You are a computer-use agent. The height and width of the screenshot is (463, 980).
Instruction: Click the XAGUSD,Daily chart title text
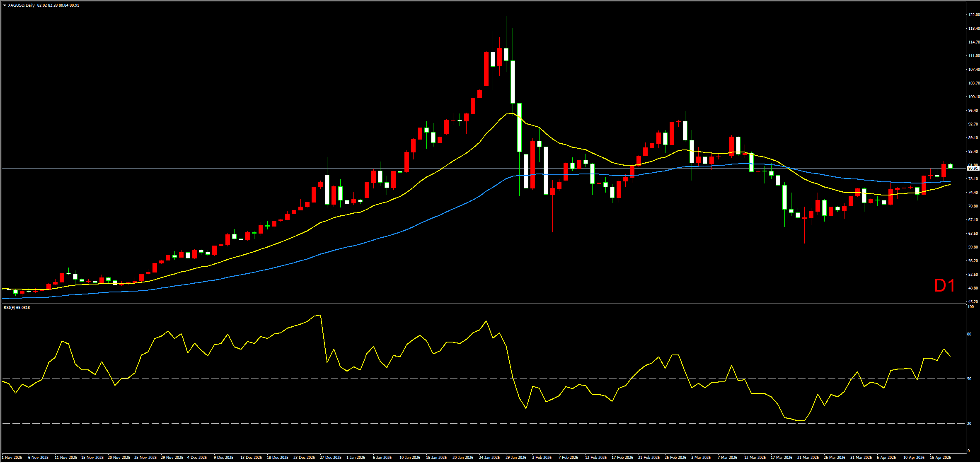coord(21,5)
